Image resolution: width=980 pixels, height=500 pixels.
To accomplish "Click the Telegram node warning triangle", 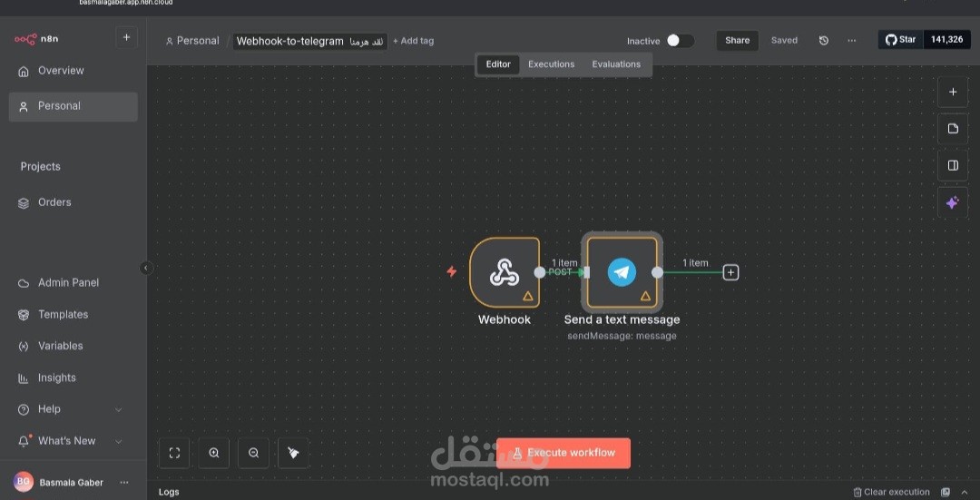I will (645, 296).
